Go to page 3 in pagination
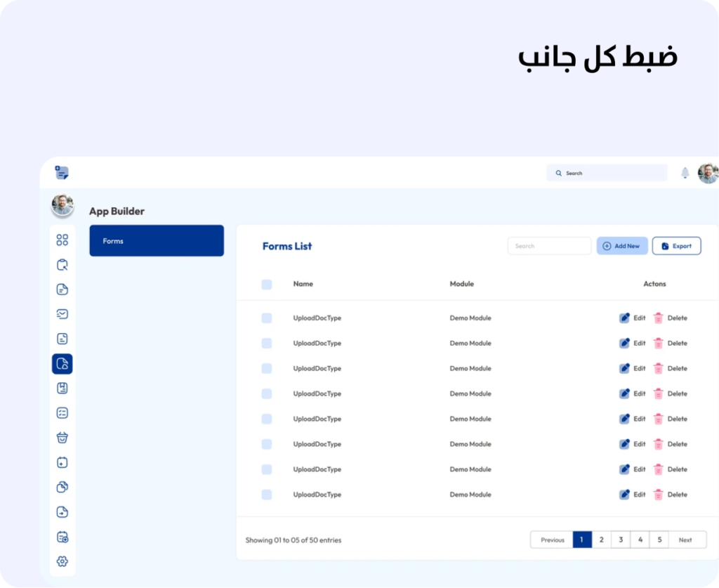The height and width of the screenshot is (588, 719). [x=621, y=540]
